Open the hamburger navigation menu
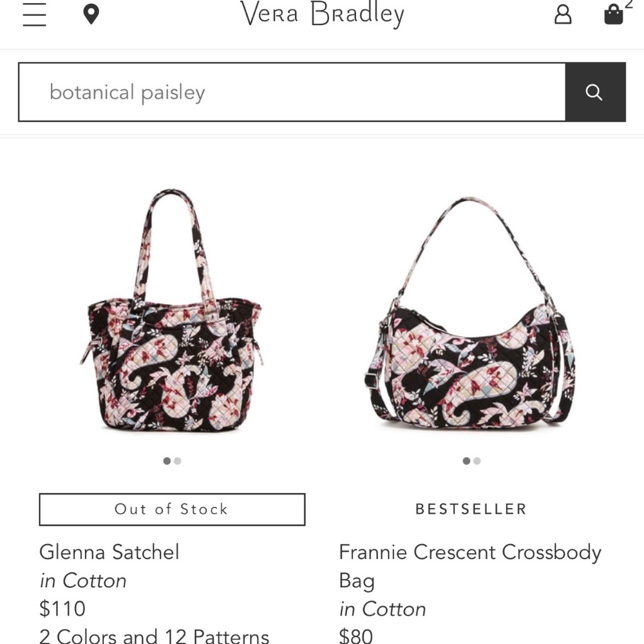The height and width of the screenshot is (644, 644). [34, 15]
